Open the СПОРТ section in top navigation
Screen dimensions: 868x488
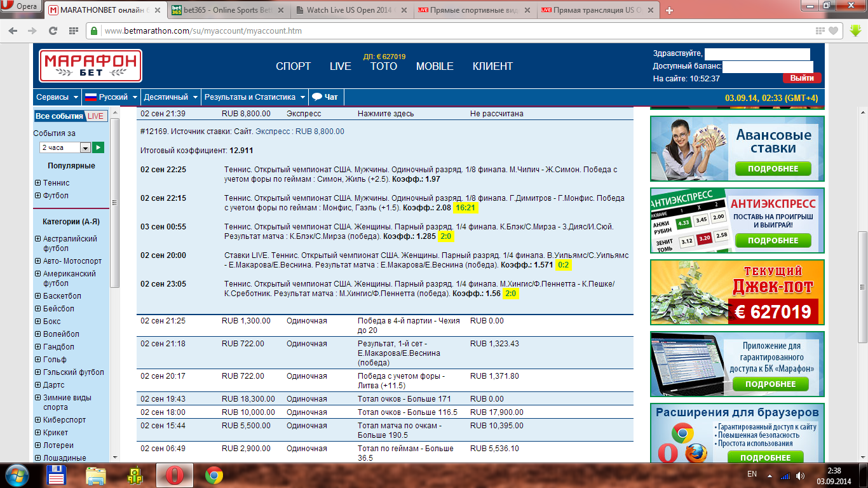[x=294, y=67]
